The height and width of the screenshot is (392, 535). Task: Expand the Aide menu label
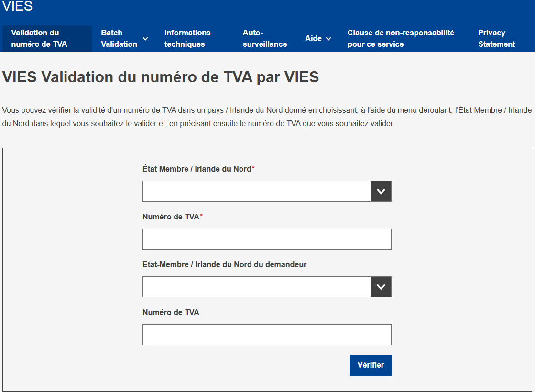313,39
